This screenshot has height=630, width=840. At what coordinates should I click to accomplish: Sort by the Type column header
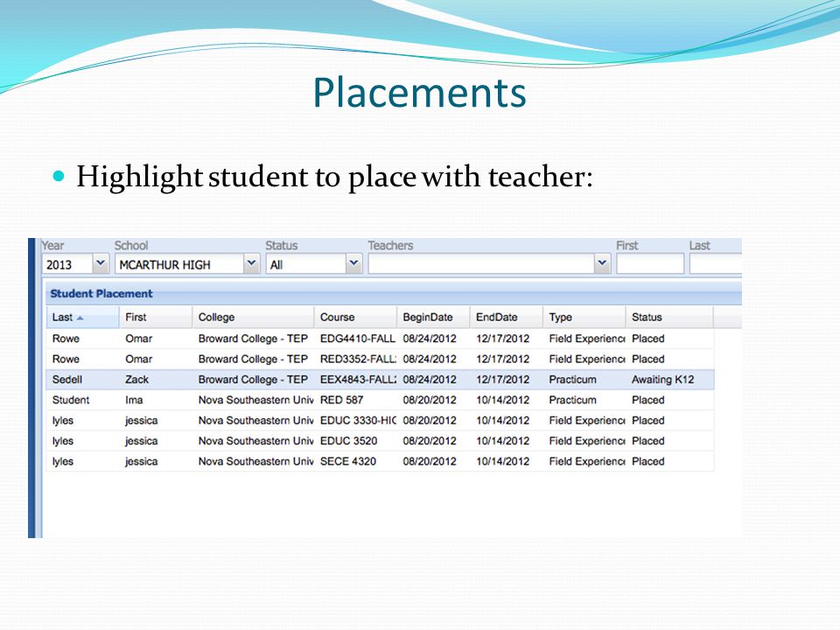(584, 317)
